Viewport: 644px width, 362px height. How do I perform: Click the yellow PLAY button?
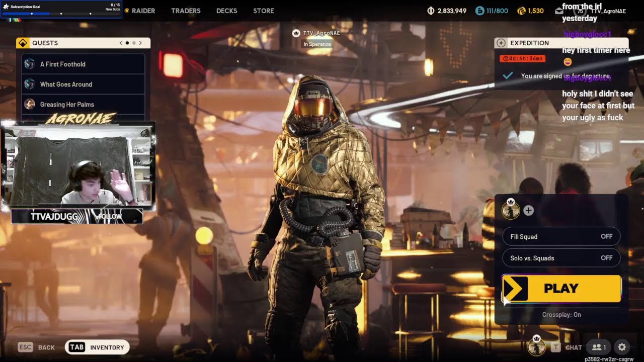(561, 289)
